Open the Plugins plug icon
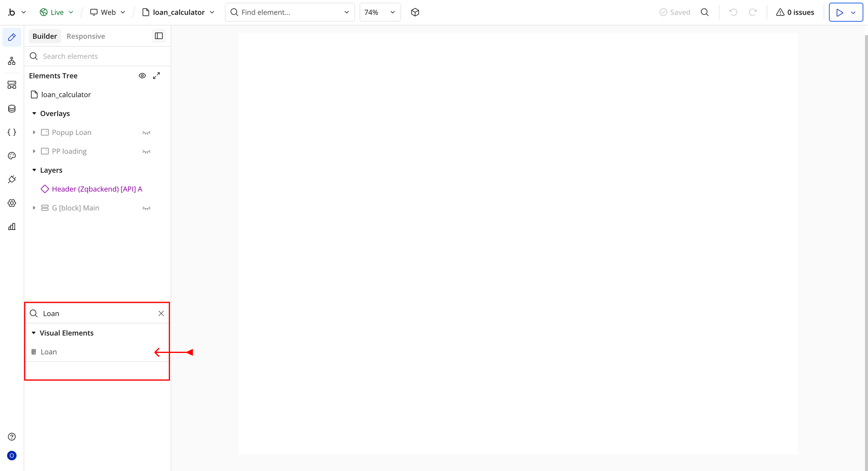This screenshot has height=471, width=868. [12, 179]
